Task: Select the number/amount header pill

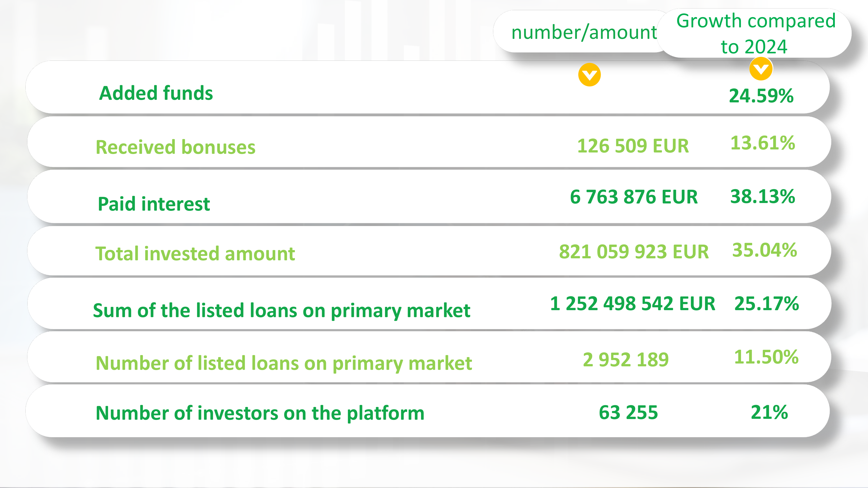Action: point(584,32)
